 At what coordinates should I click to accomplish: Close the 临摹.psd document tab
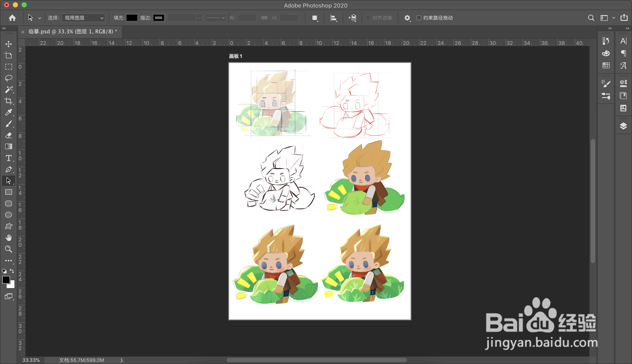(x=23, y=32)
